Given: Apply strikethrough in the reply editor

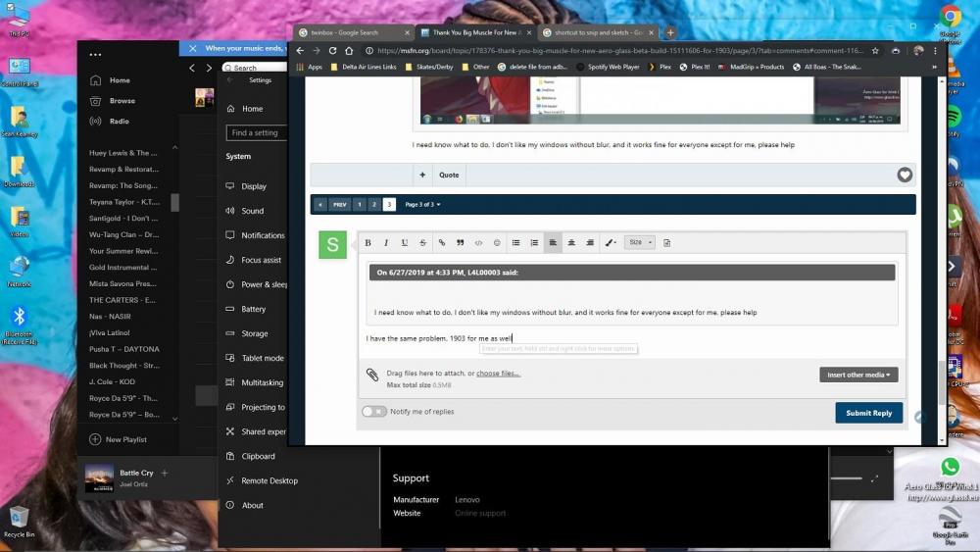Looking at the screenshot, I should (x=422, y=242).
